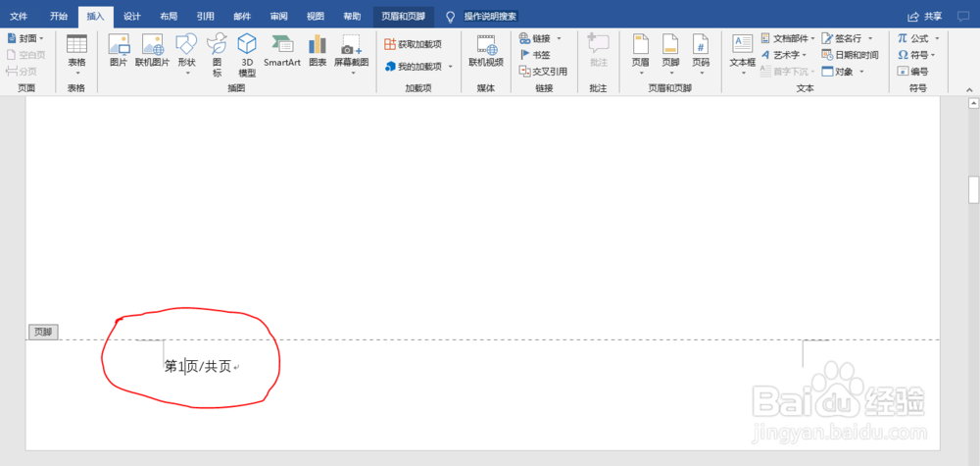
Task: Click the 页脚 footer label tag
Action: (43, 333)
